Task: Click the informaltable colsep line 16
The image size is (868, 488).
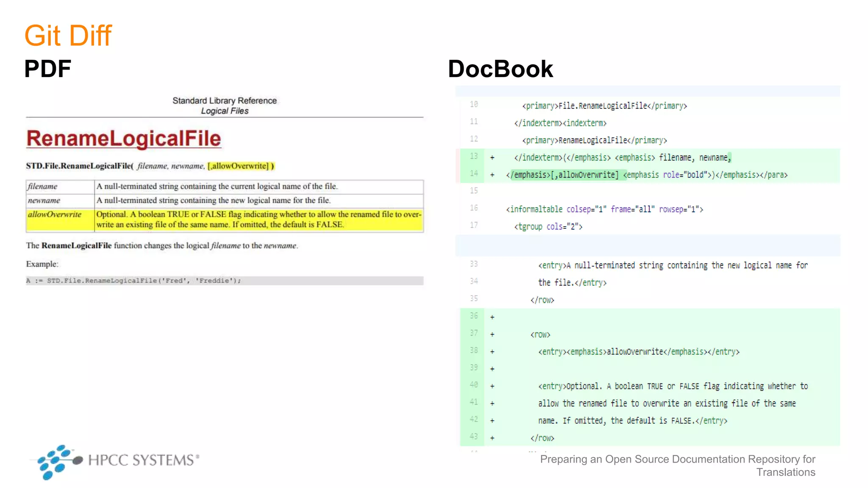Action: coord(605,209)
